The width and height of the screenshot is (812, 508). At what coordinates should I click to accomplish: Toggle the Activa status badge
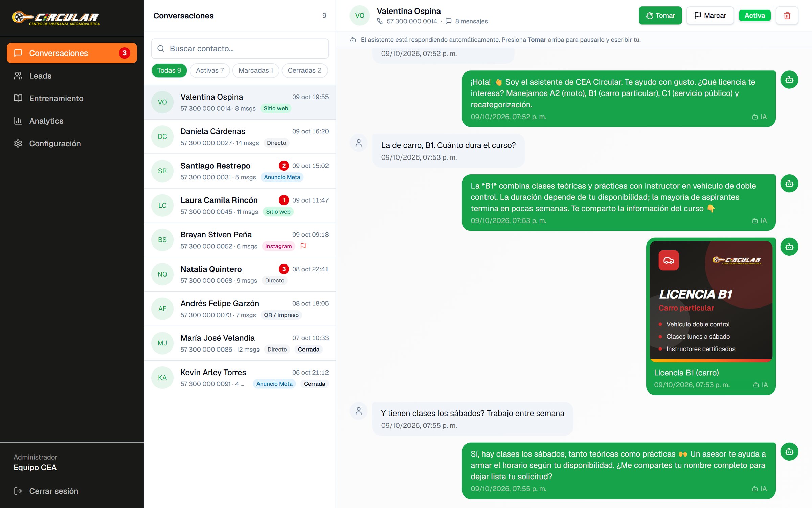pos(754,16)
